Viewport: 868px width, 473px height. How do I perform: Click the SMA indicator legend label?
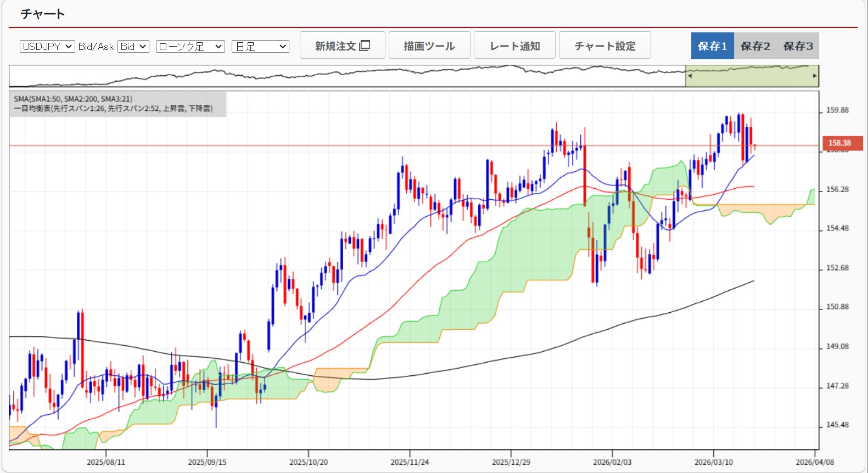point(73,99)
